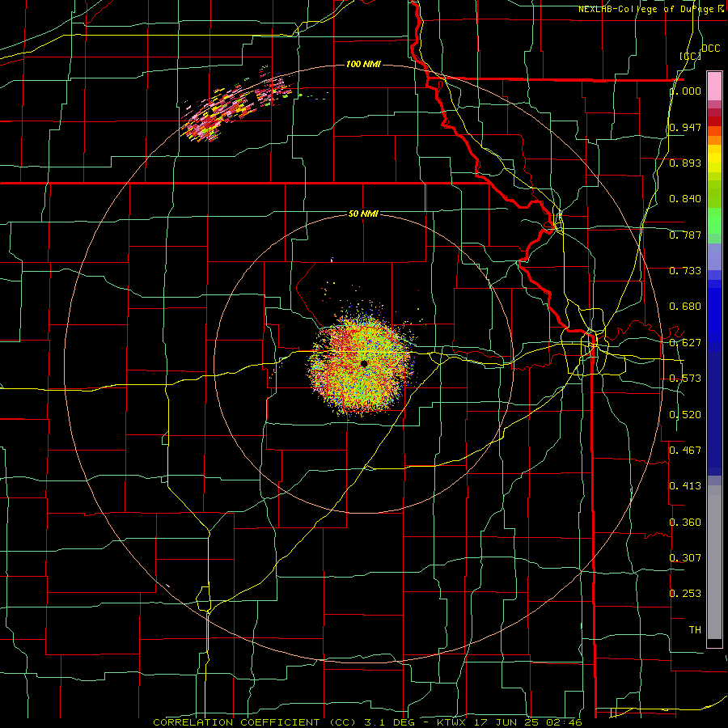728x728 pixels.
Task: Click the CORRELATION COEFFICIENT caption at bottom
Action: coord(367,722)
